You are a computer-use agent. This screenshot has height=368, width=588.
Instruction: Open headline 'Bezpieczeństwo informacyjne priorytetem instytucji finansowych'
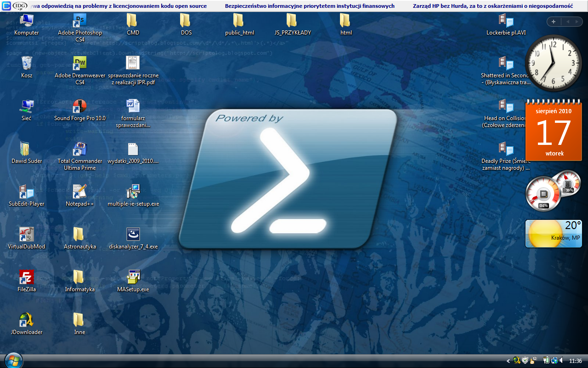[310, 6]
